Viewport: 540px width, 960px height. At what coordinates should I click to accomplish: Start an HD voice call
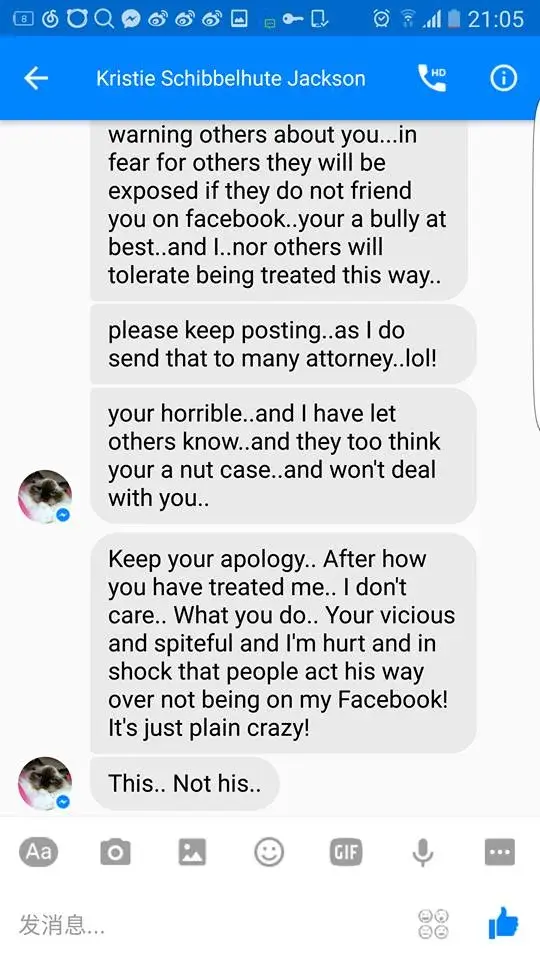[432, 78]
